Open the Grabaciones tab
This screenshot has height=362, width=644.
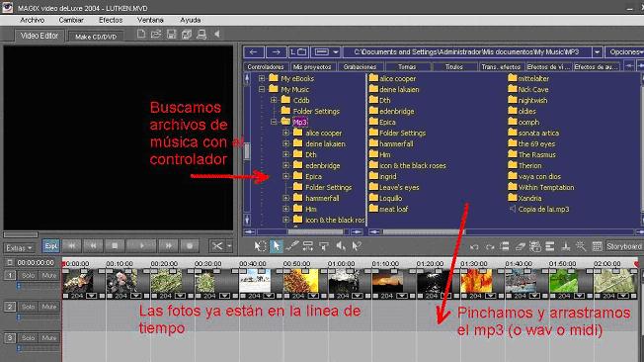point(360,66)
